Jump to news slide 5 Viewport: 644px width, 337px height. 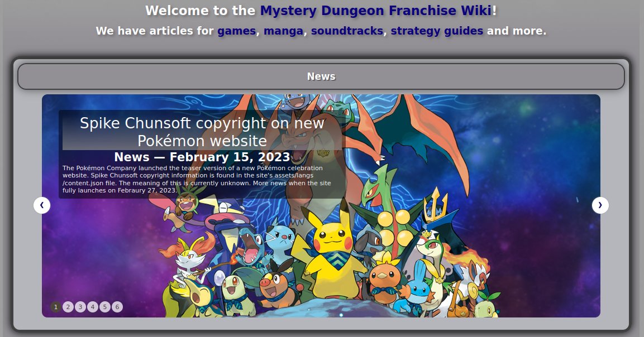(x=105, y=307)
